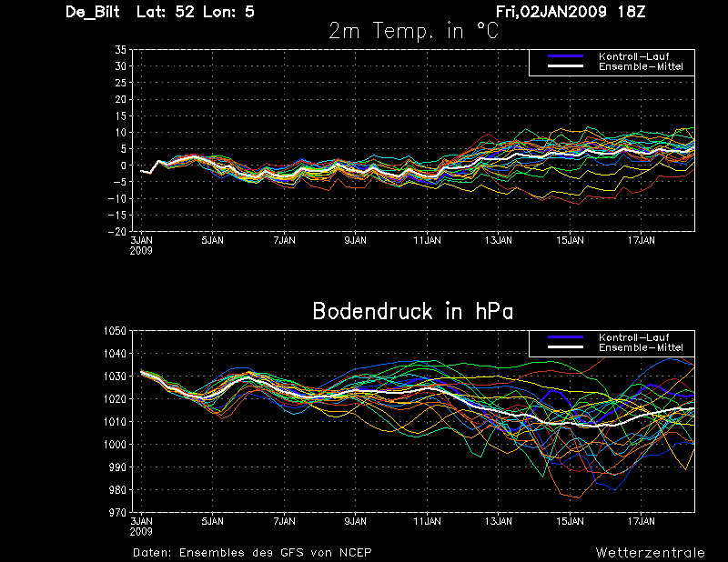
Task: Click the 1050 pressure axis label
Action: coord(115,331)
